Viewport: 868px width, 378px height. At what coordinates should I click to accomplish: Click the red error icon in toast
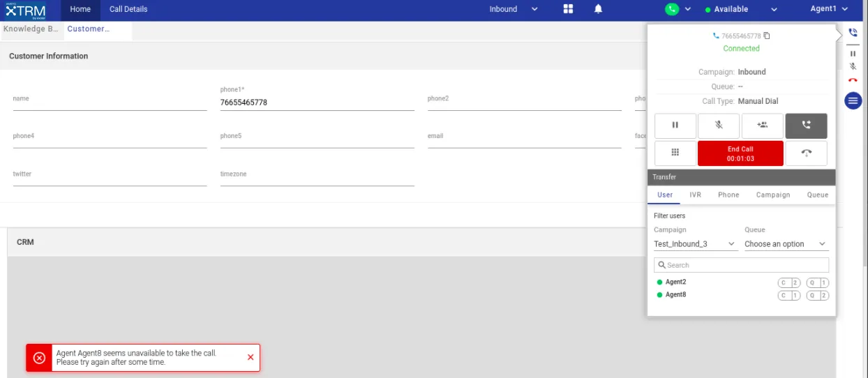(39, 358)
